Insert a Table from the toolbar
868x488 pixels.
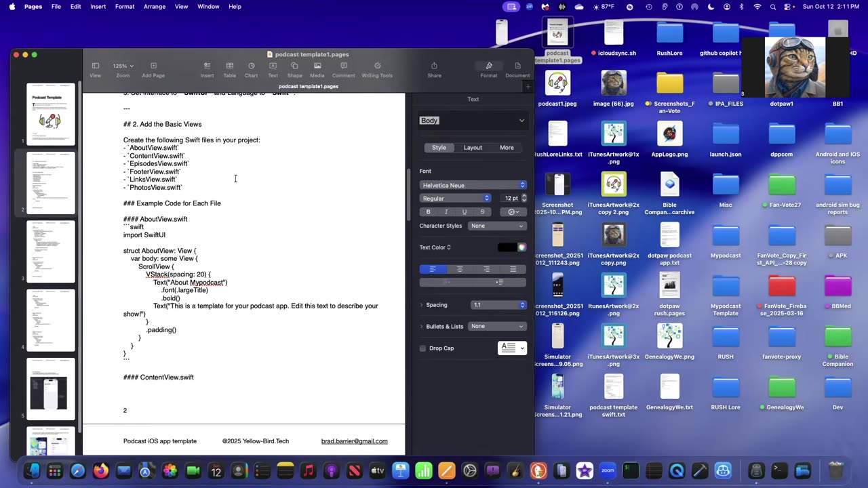pos(230,70)
